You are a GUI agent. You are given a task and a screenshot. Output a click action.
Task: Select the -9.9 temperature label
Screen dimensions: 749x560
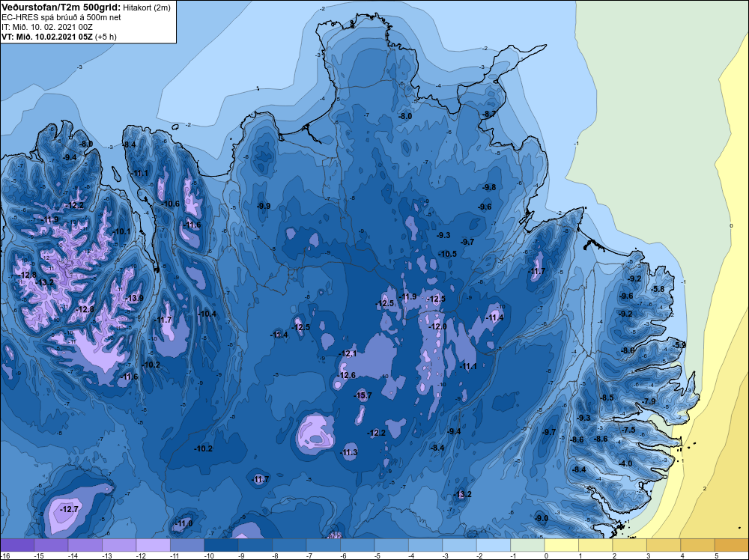coord(264,206)
